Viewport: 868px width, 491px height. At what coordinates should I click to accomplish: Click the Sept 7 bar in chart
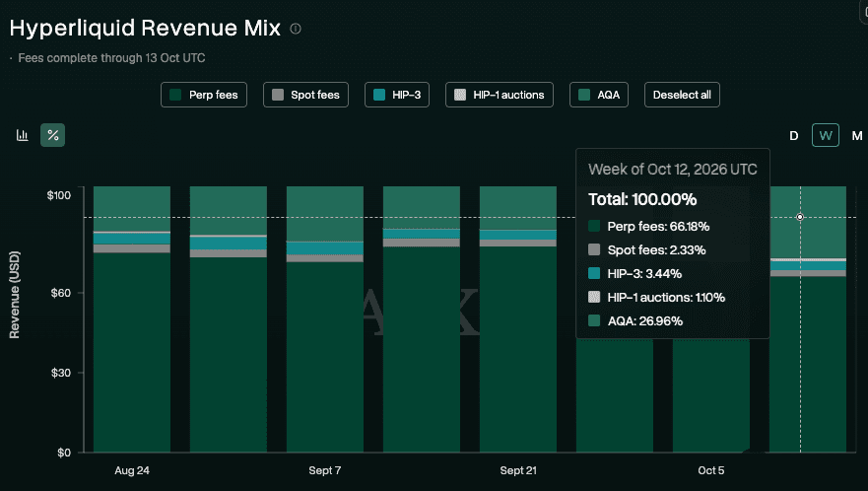325,319
